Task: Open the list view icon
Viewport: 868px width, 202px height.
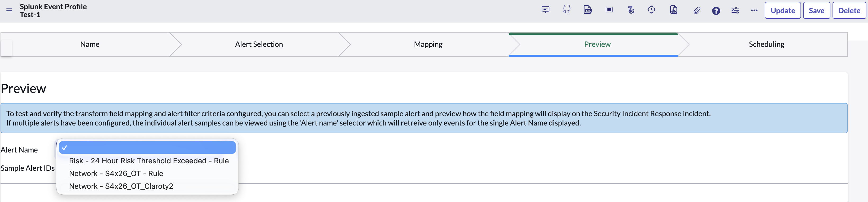Action: coord(609,10)
